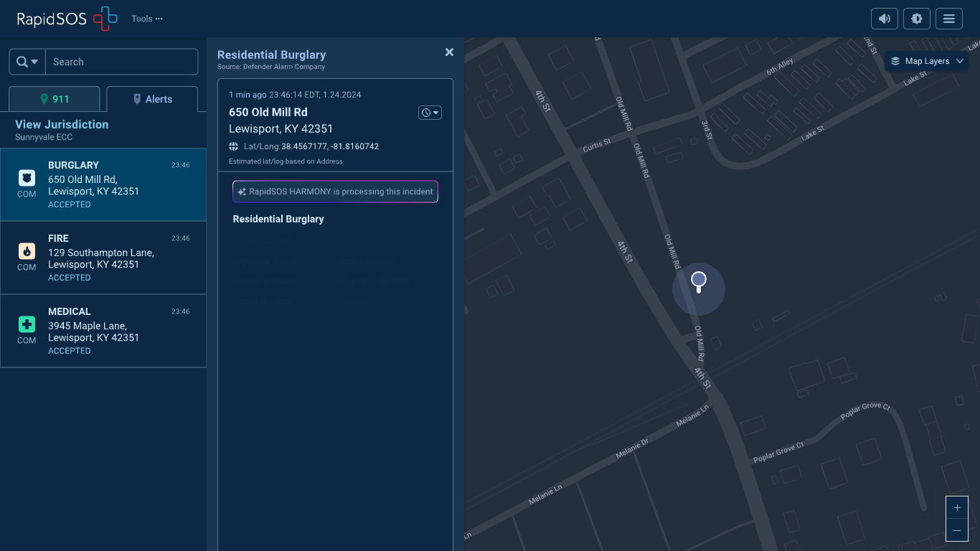The height and width of the screenshot is (551, 980).
Task: Click the ACCEPTED status on the MEDICAL alert
Action: pos(70,351)
